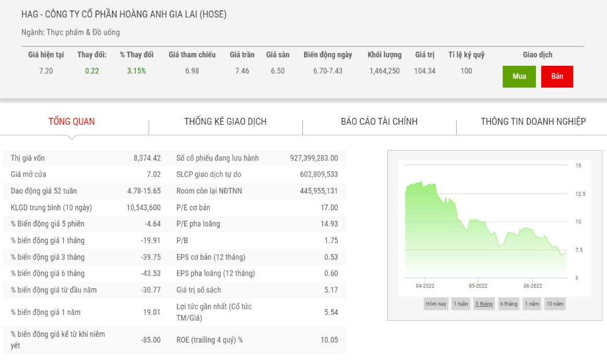Click the current price value 7.20
This screenshot has height=364, width=607.
[46, 71]
